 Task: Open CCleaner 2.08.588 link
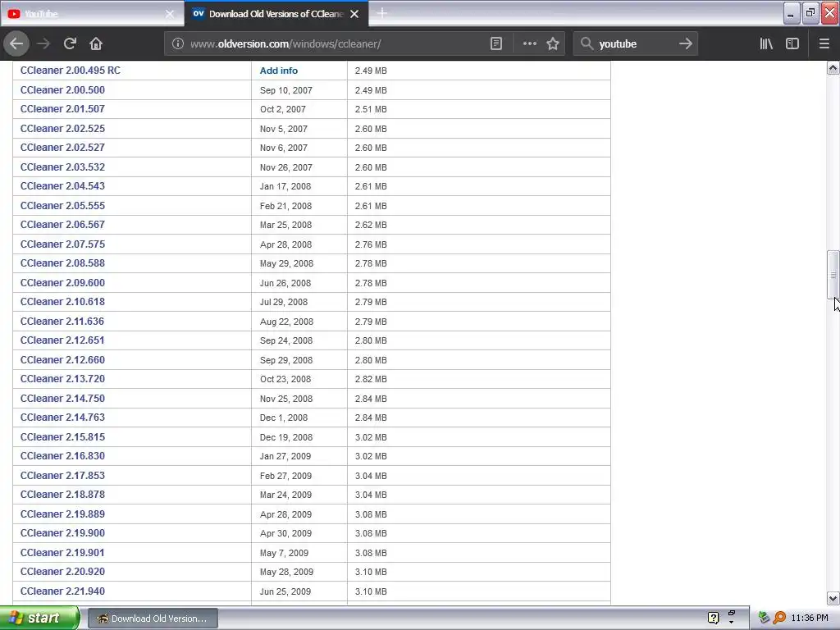62,263
